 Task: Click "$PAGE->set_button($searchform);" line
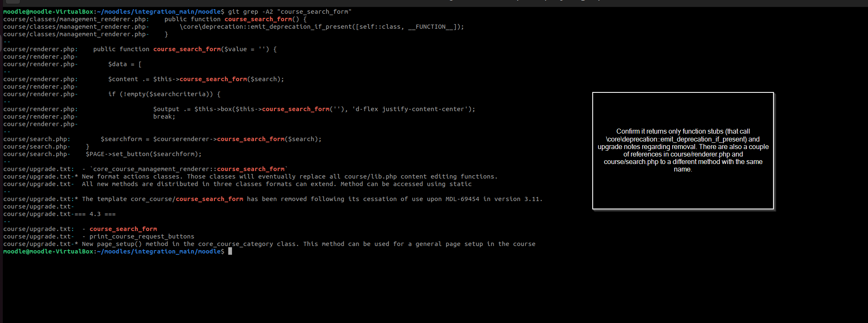click(x=144, y=154)
